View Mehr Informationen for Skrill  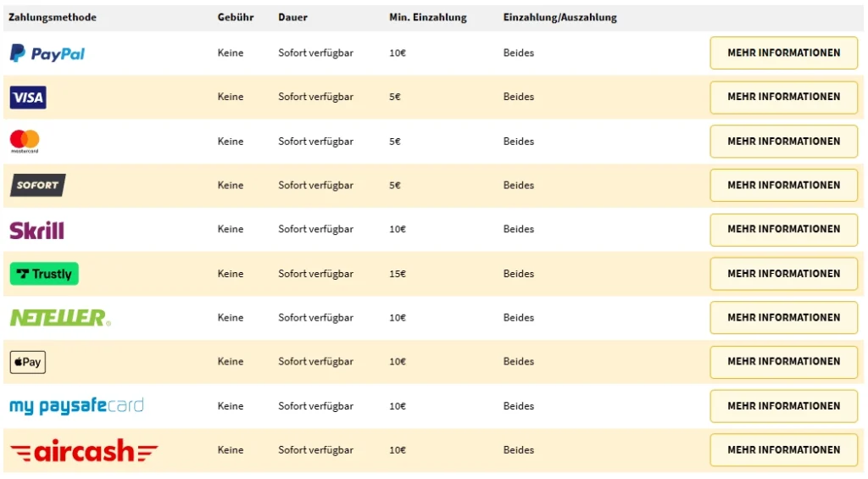pos(783,229)
